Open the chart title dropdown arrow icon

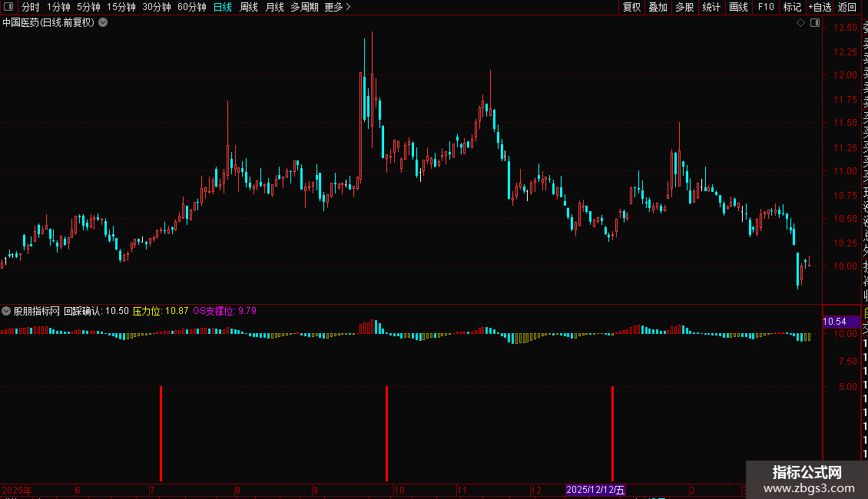click(103, 23)
